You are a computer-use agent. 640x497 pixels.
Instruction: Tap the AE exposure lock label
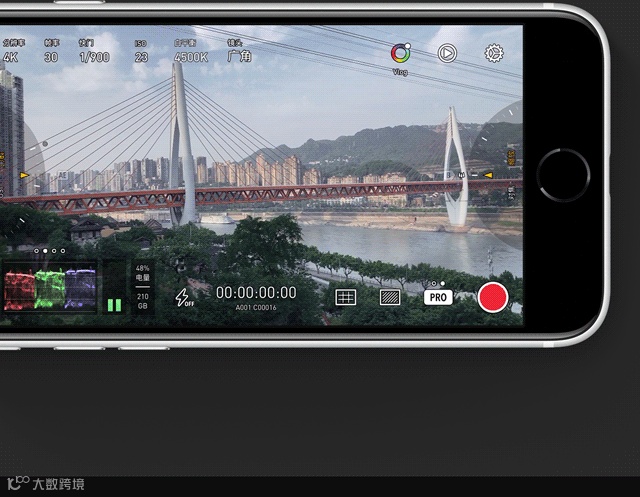point(62,175)
